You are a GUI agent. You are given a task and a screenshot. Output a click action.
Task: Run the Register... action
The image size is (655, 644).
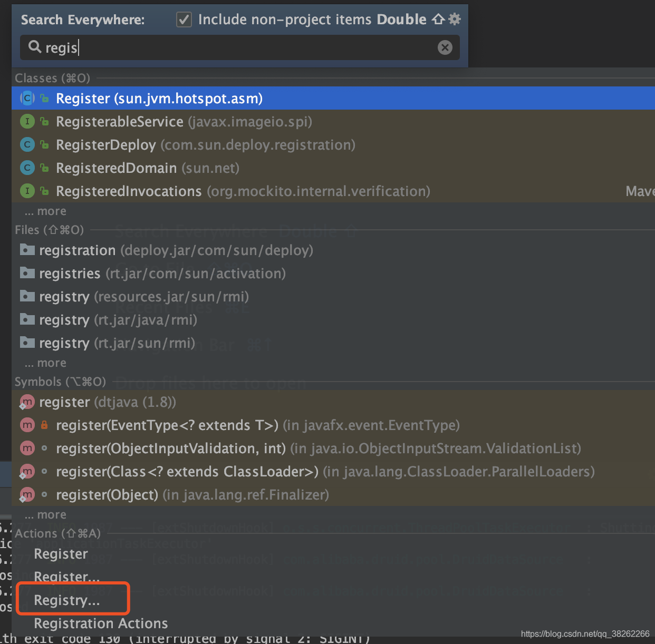67,577
